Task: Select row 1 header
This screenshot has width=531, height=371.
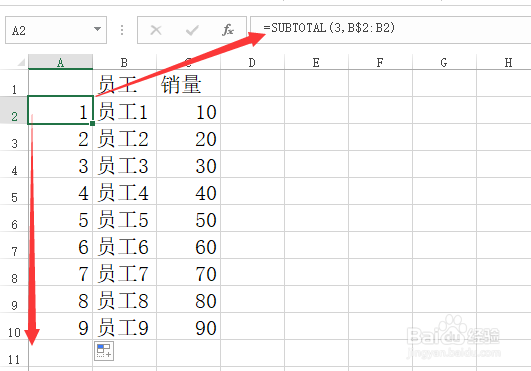Action: click(14, 83)
